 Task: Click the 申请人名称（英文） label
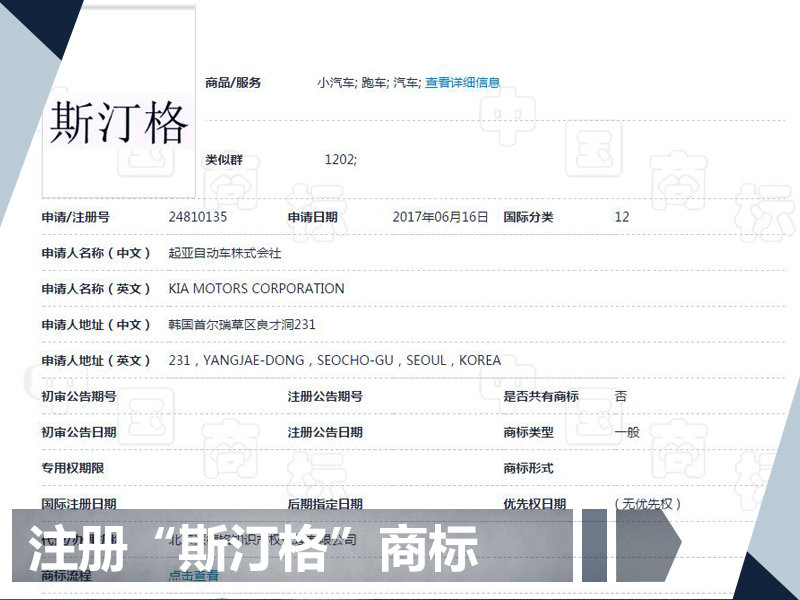96,289
